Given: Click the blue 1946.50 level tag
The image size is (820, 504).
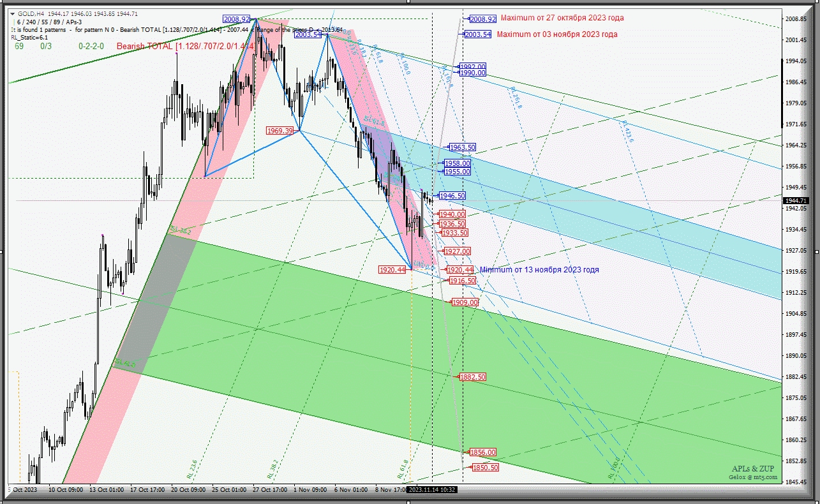Looking at the screenshot, I should pos(452,196).
